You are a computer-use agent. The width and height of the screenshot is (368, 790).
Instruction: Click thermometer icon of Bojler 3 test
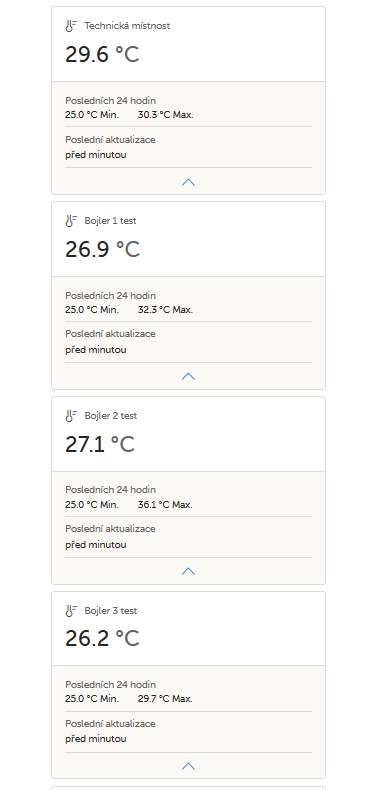click(71, 611)
